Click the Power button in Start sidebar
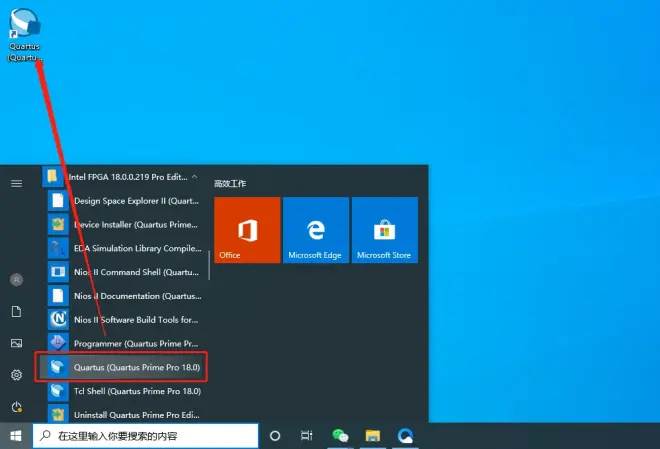The image size is (660, 449). [x=16, y=406]
